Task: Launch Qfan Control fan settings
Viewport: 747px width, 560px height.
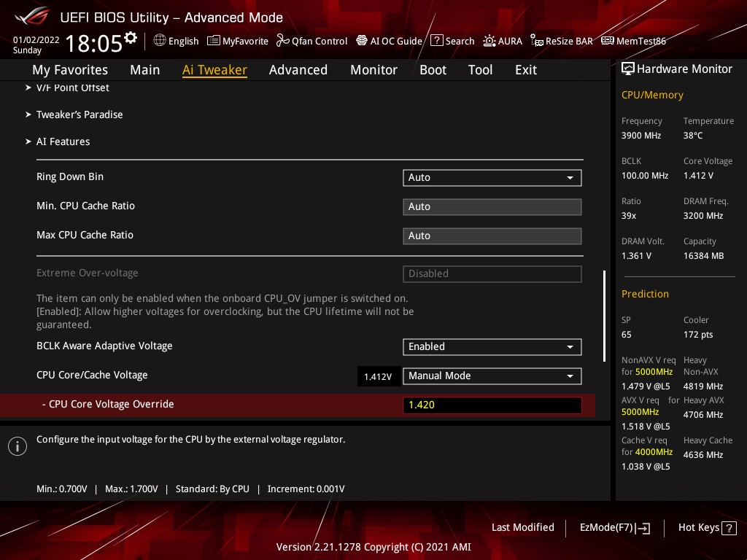Action: click(311, 41)
